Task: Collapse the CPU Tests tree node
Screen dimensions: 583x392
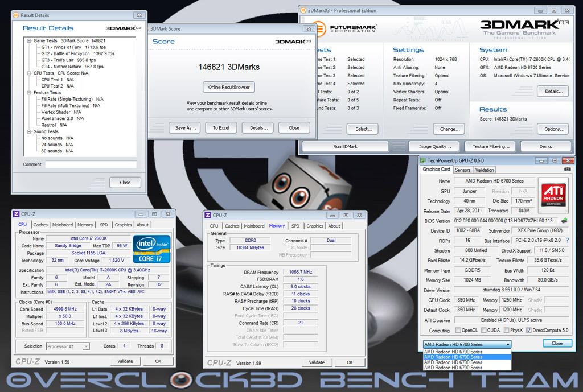Action: coord(29,73)
